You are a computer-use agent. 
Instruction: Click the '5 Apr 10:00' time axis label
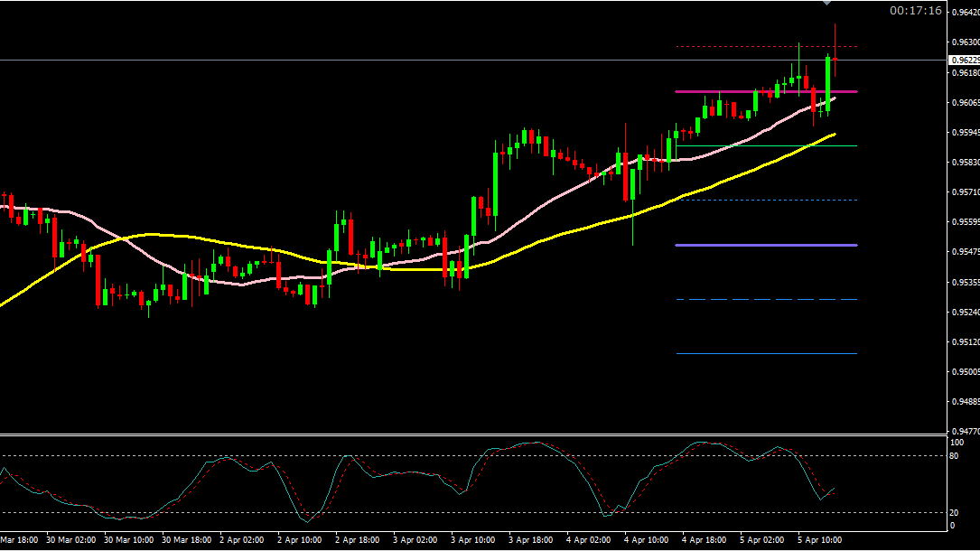pos(818,540)
